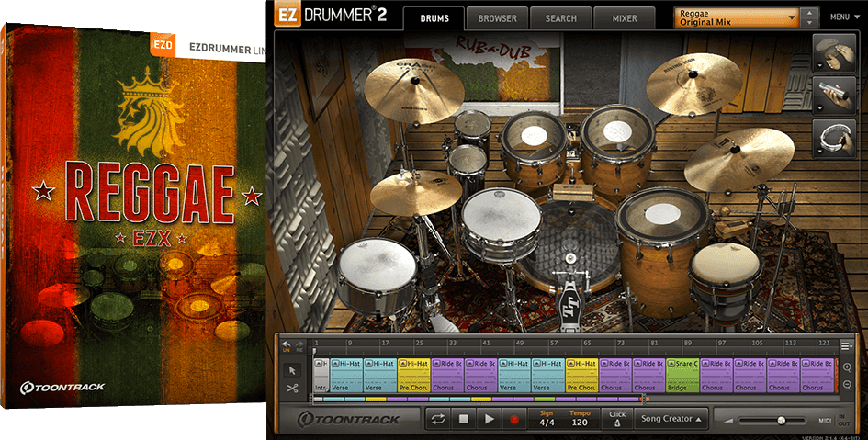
Task: Select the Ride Chorus block under bar 33
Action: pyautogui.click(x=447, y=376)
